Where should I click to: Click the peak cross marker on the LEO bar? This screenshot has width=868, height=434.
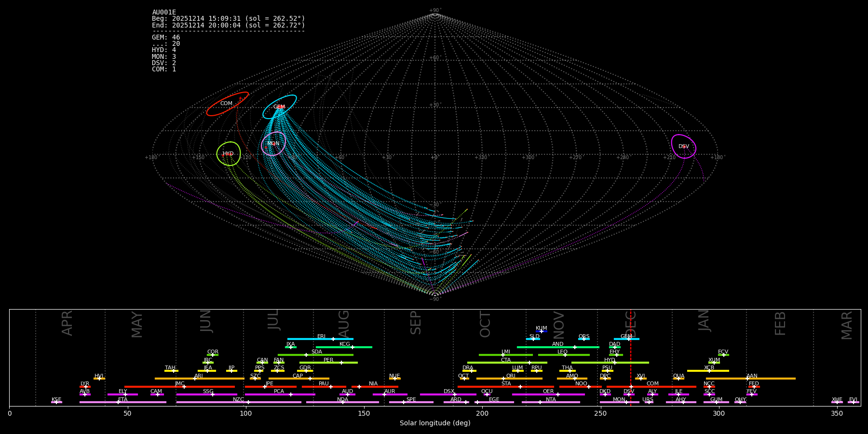(565, 355)
